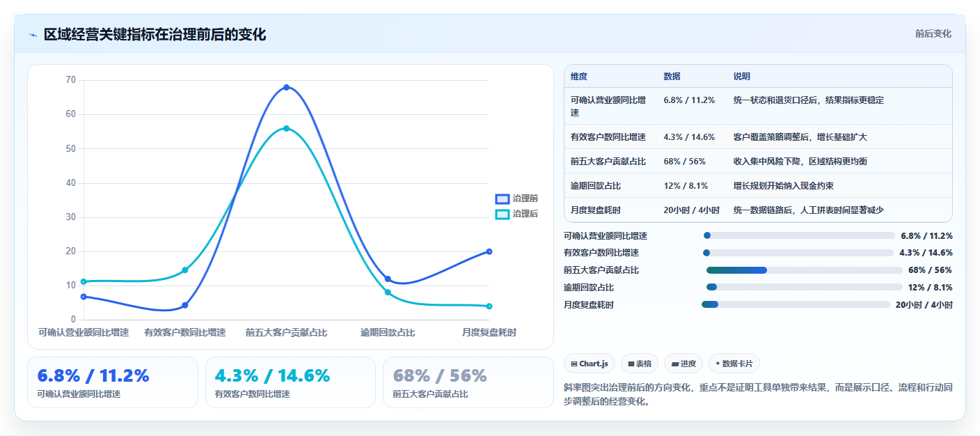The height and width of the screenshot is (436, 980).
Task: Click the 治理后 data point at 56
Action: 286,128
